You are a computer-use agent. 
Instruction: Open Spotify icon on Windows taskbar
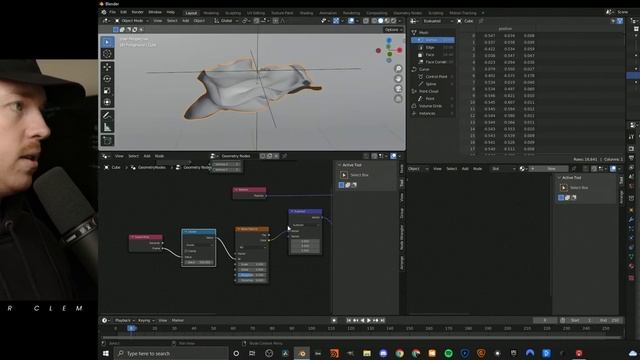coord(448,353)
